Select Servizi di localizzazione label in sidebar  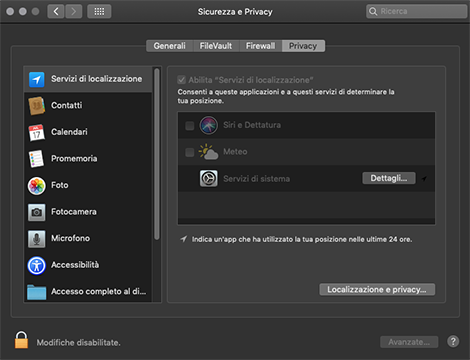(97, 79)
